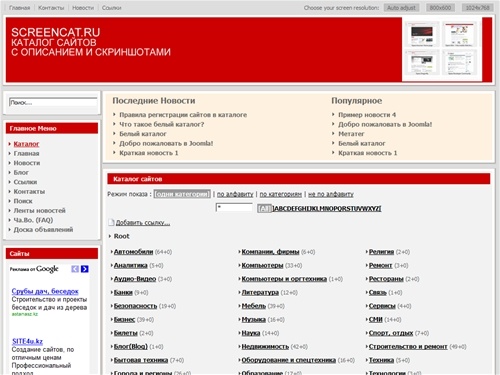Open the Спорт, отдых category

(391, 333)
